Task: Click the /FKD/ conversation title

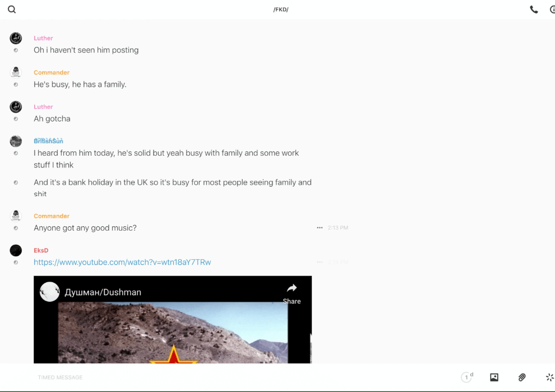Action: pyautogui.click(x=281, y=10)
